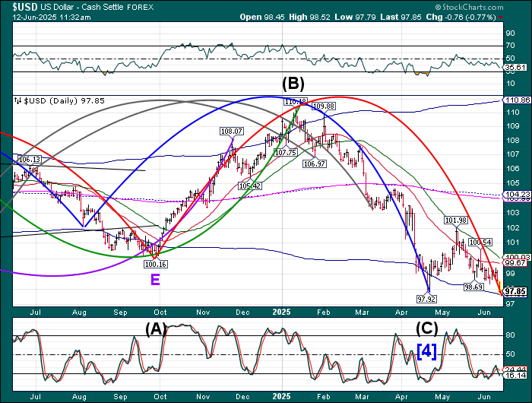Click the 100.16 low price label
Image resolution: width=532 pixels, height=403 pixels.
(155, 264)
